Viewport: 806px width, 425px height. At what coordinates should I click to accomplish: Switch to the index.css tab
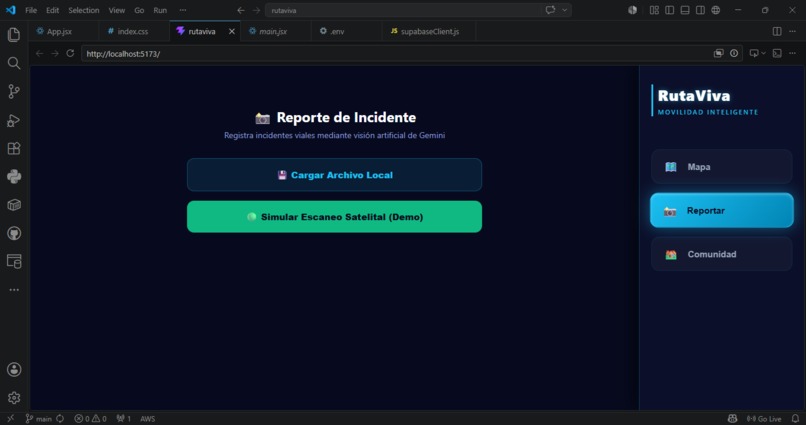(x=133, y=31)
